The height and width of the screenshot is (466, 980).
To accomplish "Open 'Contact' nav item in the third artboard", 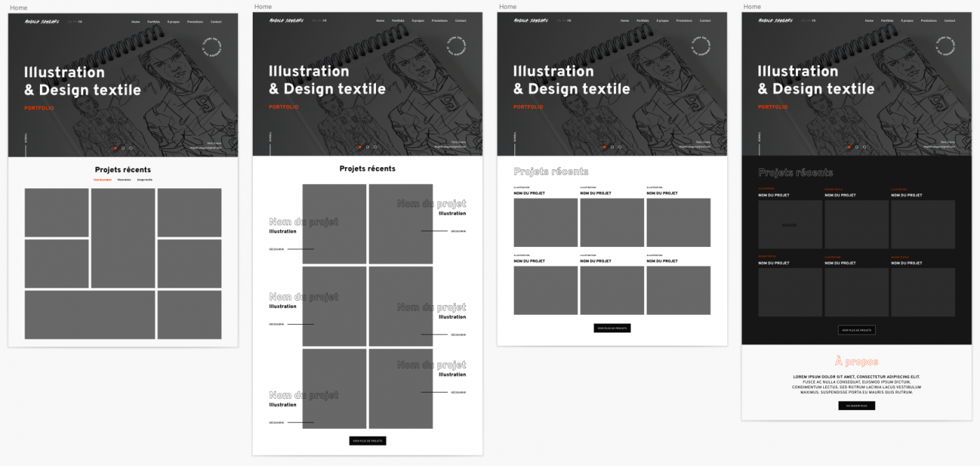I will click(x=705, y=21).
